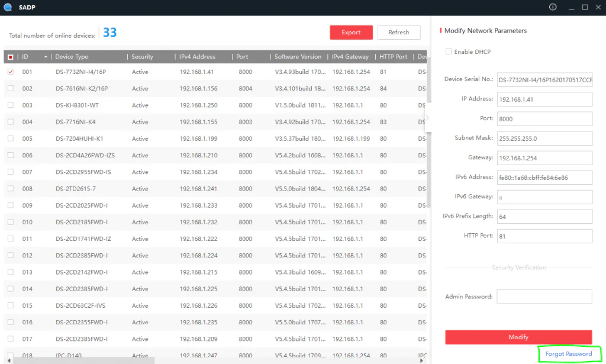Screen dimensions: 606x364
Task: Focus the Device Serial No. field
Action: pos(544,80)
